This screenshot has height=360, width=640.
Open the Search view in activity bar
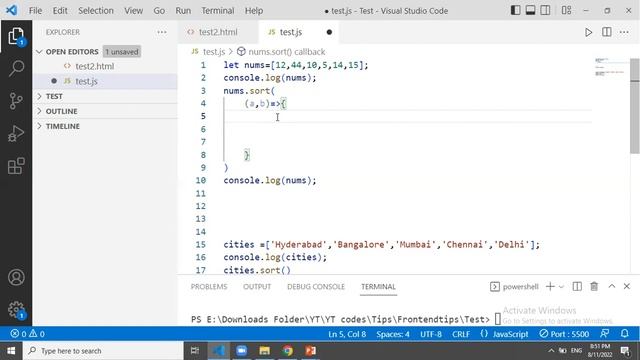pyautogui.click(x=16, y=68)
